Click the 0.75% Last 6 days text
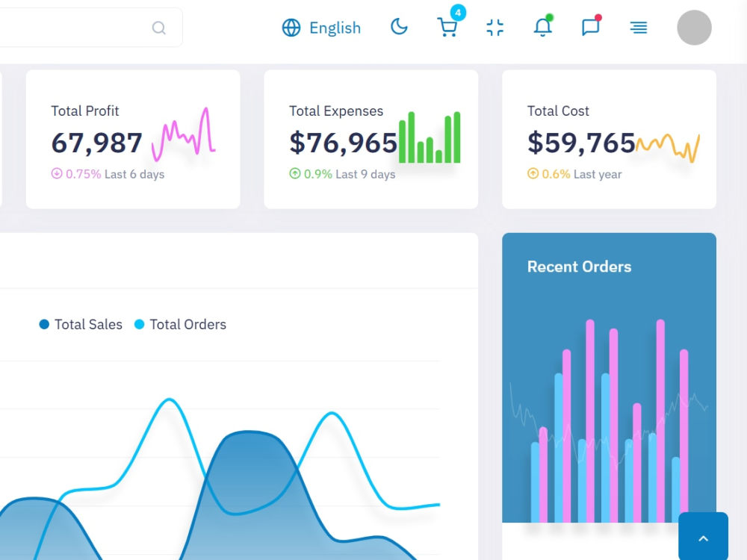The height and width of the screenshot is (560, 747). (x=115, y=174)
